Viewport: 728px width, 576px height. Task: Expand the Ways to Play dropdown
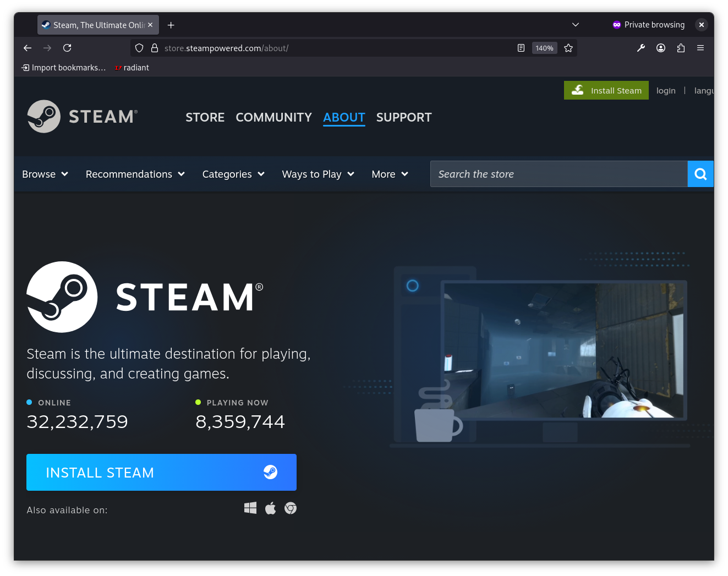tap(318, 174)
